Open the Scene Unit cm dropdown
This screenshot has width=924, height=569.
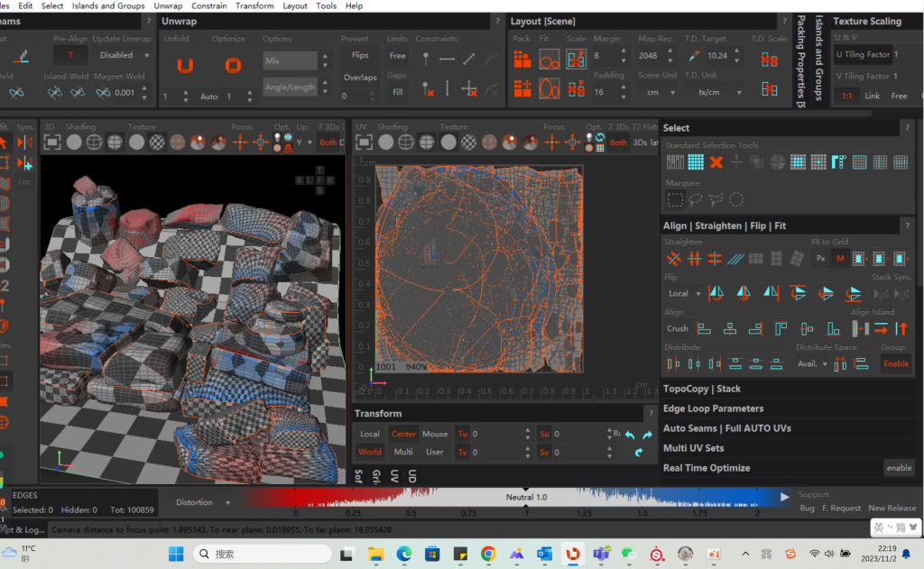point(660,93)
